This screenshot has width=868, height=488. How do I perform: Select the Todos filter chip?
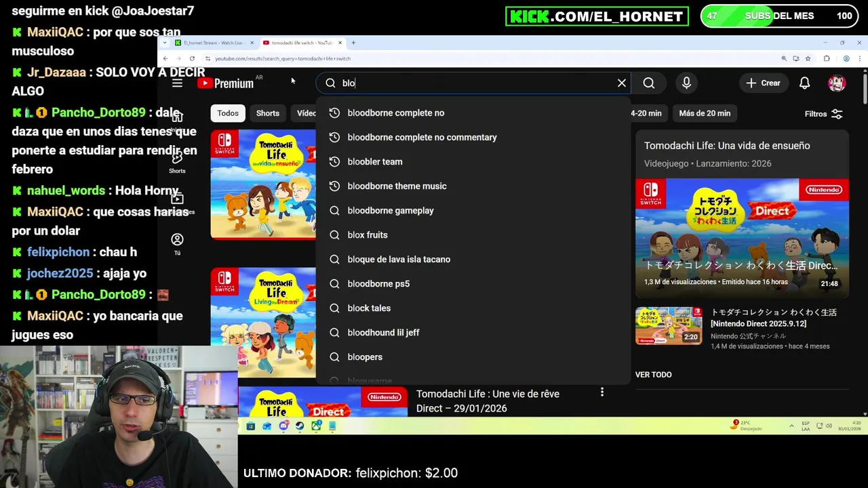click(x=228, y=113)
